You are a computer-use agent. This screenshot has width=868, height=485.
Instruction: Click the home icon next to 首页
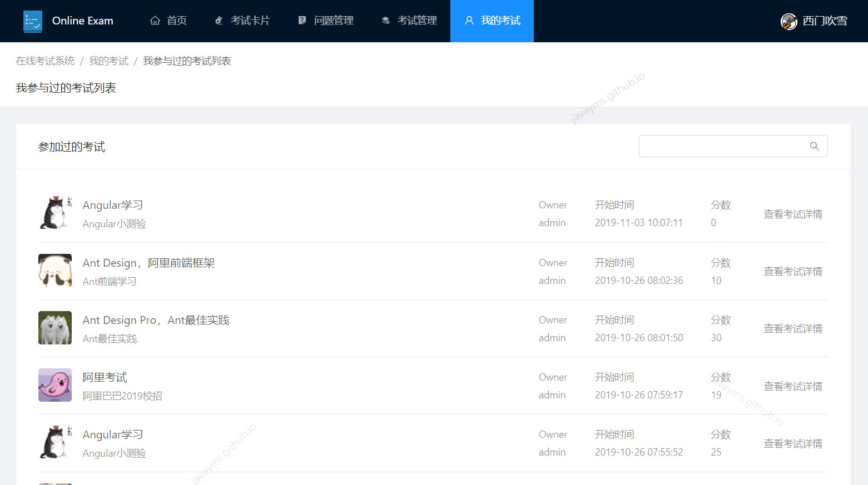155,20
